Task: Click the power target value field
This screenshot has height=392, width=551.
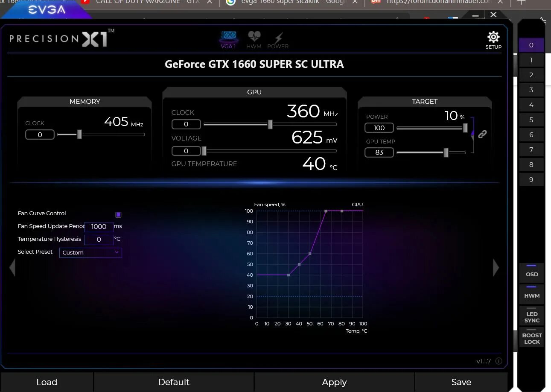Action: 379,128
